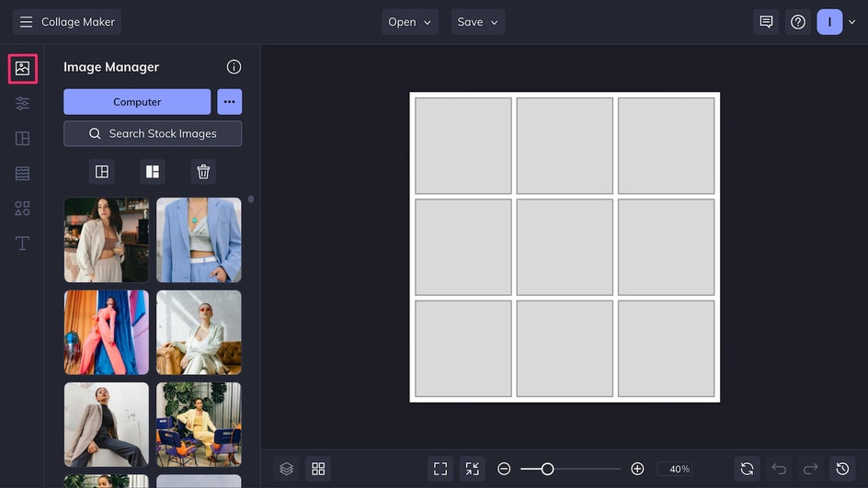Select the middle-right collage cell
868x488 pixels.
point(666,247)
